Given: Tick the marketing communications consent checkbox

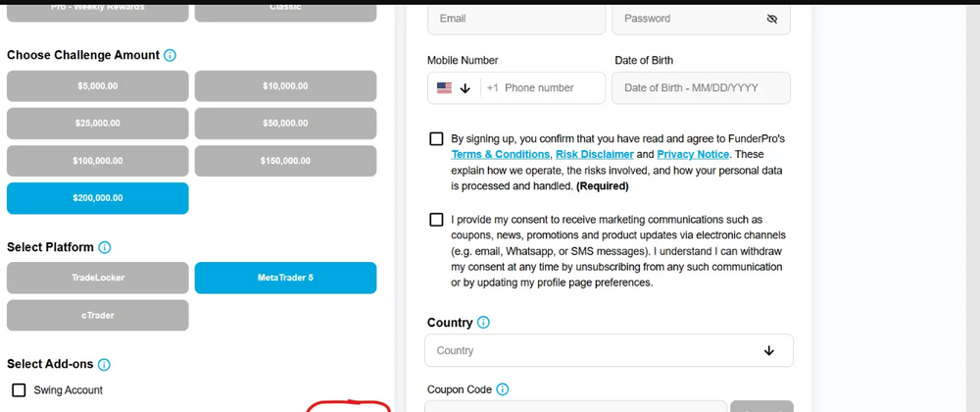Looking at the screenshot, I should (436, 220).
